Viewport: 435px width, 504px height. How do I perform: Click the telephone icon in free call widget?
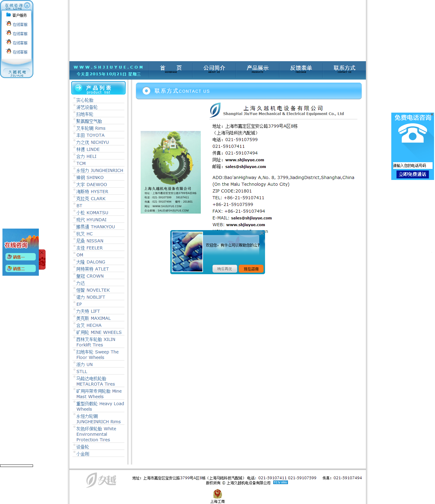[x=412, y=133]
